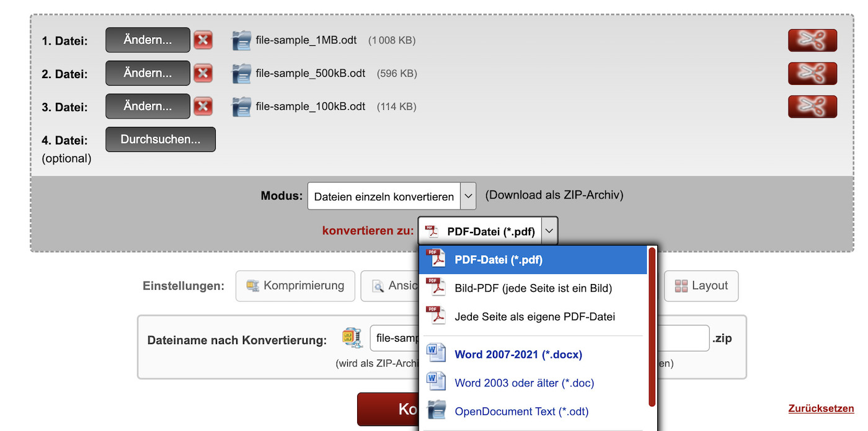Click the document icon next to file-sample_1MB.odt
The width and height of the screenshot is (868, 431).
(x=241, y=40)
